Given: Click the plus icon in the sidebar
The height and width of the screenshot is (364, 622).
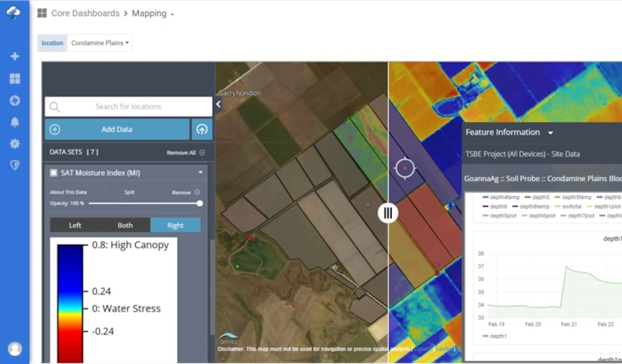Looking at the screenshot, I should (15, 56).
